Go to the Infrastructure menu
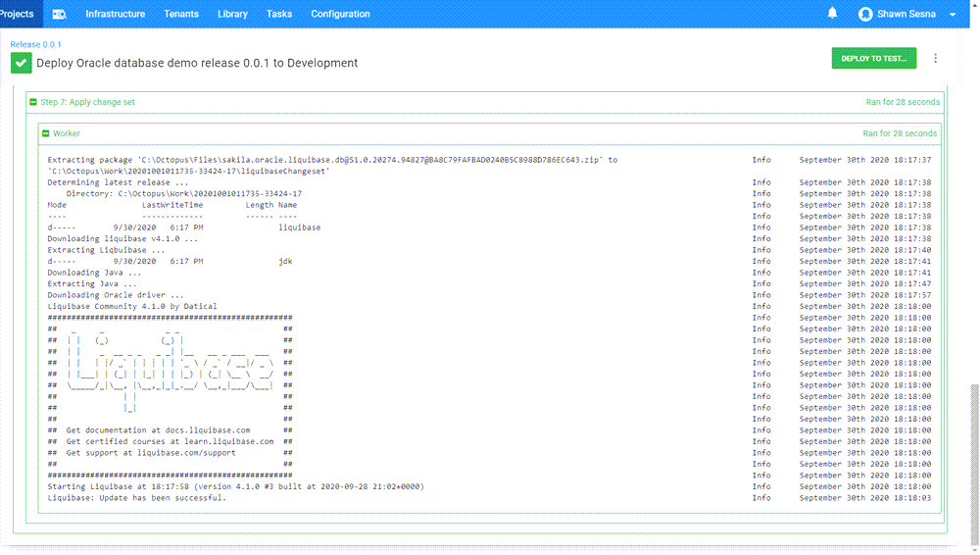This screenshot has height=555, width=980. [x=115, y=14]
